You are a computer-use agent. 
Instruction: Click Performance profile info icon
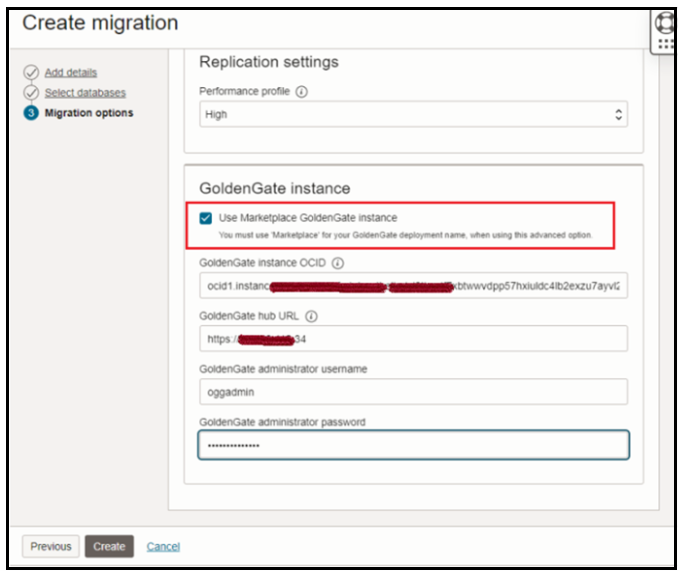pyautogui.click(x=302, y=91)
